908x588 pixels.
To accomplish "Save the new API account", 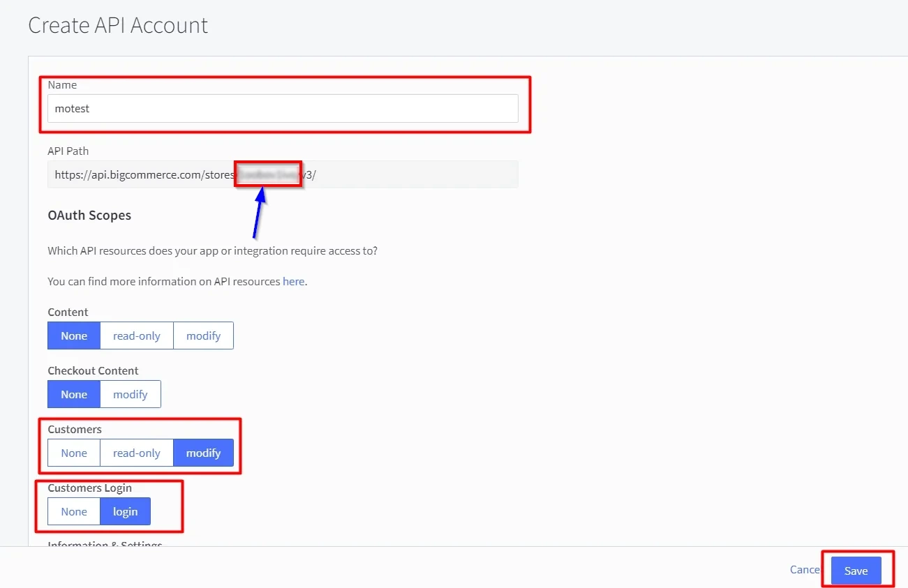I will click(x=856, y=570).
